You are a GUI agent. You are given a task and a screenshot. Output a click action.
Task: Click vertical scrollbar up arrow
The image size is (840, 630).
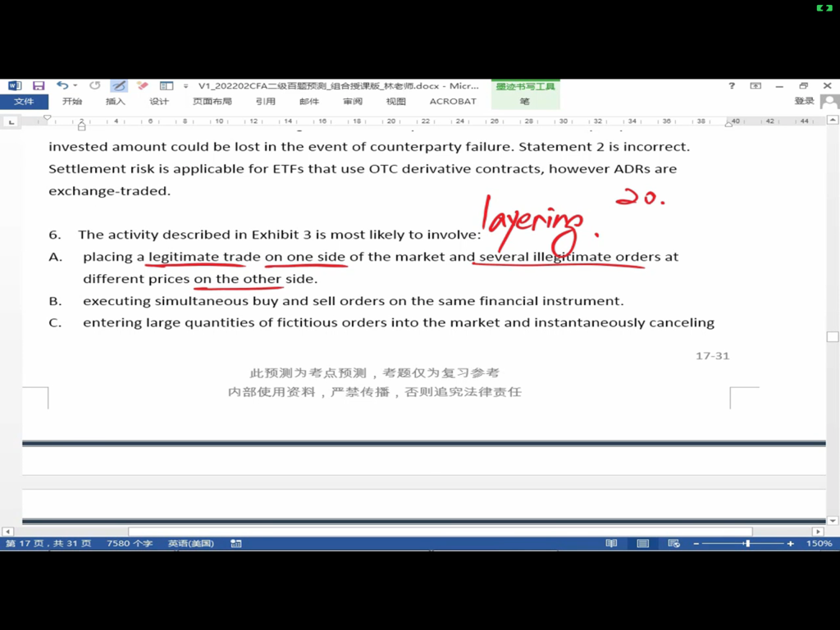pos(833,120)
